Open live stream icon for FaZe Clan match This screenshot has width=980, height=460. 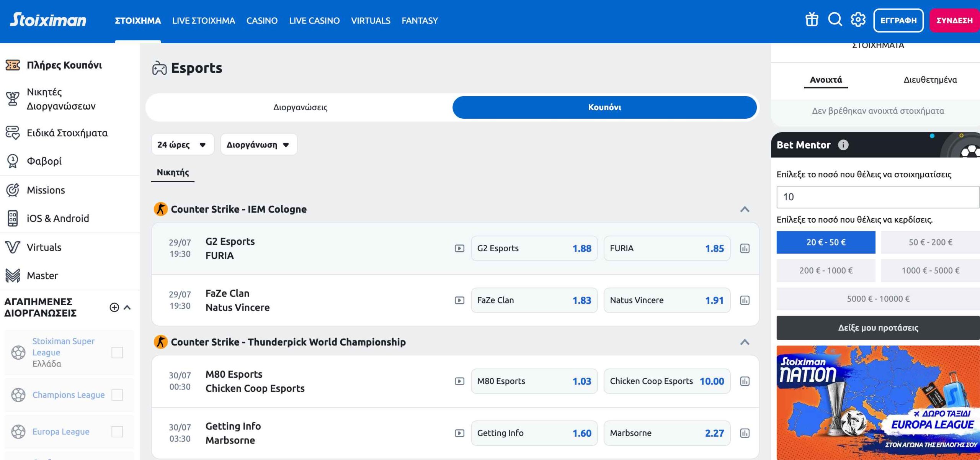pyautogui.click(x=459, y=300)
